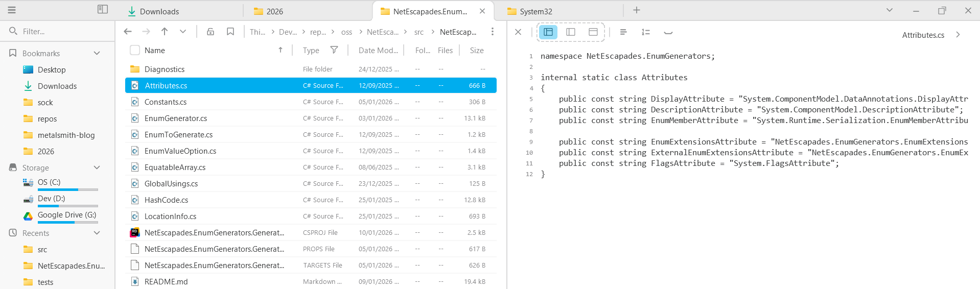Toggle the sidebar panel icon in title bar
The width and height of the screenshot is (980, 289).
tap(103, 9)
